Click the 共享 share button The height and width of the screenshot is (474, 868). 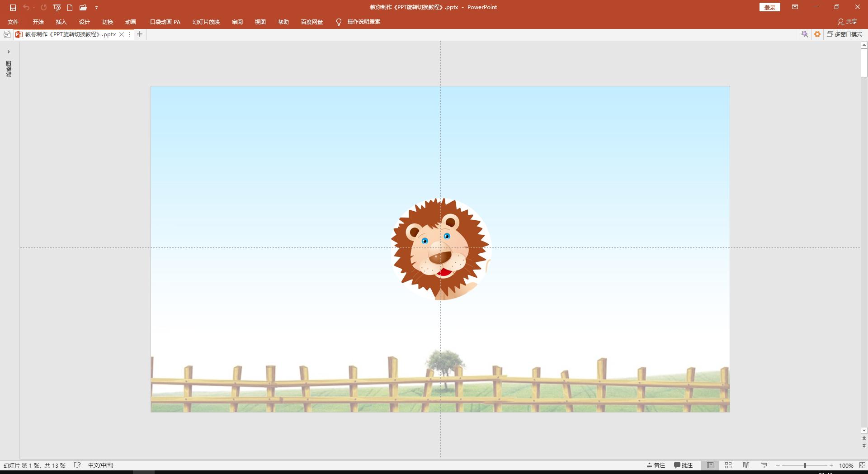point(847,22)
